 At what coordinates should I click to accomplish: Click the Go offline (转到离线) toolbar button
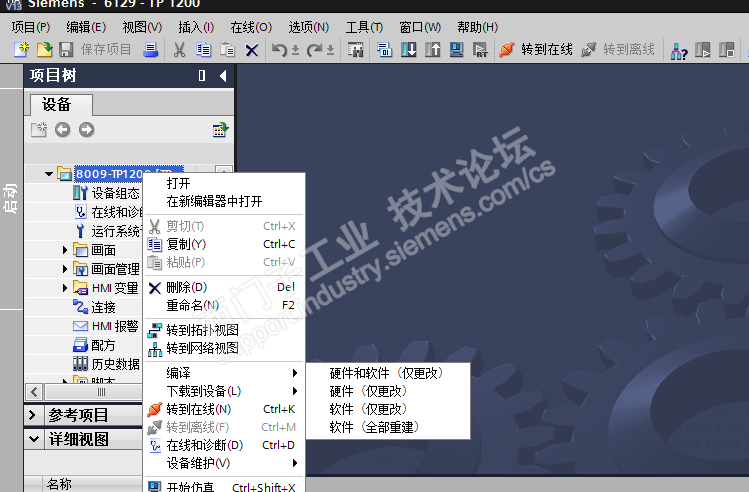pyautogui.click(x=617, y=49)
